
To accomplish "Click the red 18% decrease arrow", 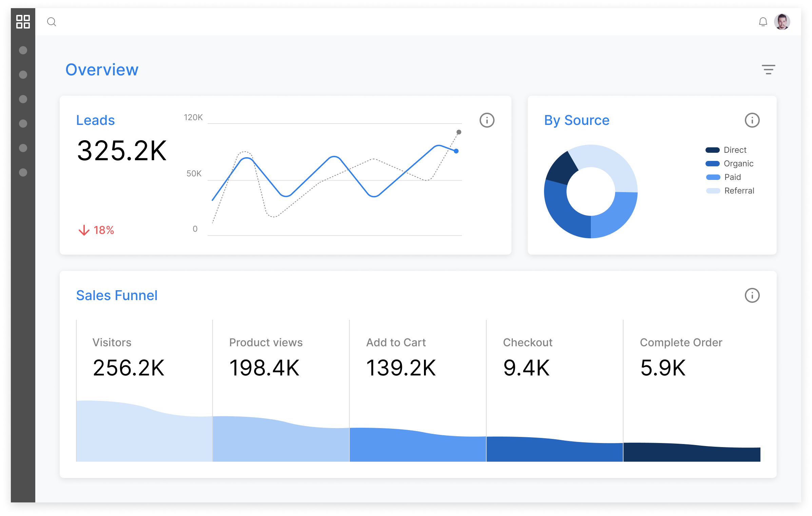I will [84, 230].
